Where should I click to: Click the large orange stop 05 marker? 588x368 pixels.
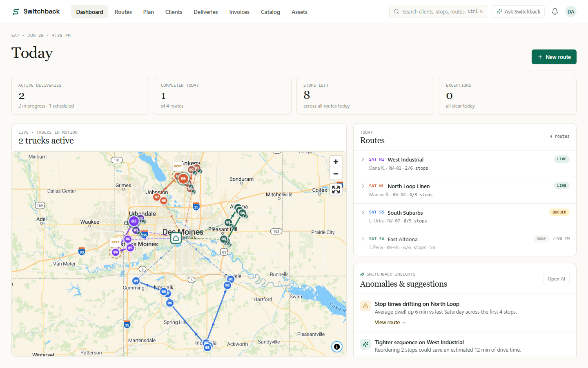tap(183, 178)
